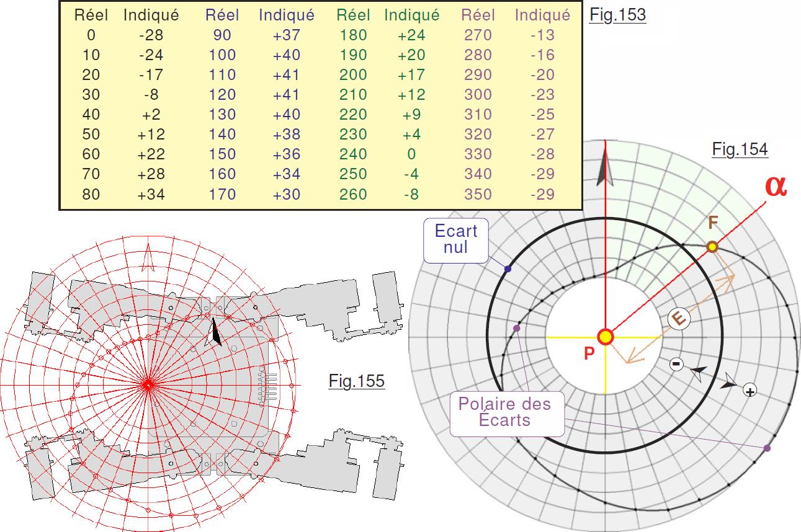Click the circled plus symbol
Screen dimensions: 801x532
pyautogui.click(x=750, y=391)
